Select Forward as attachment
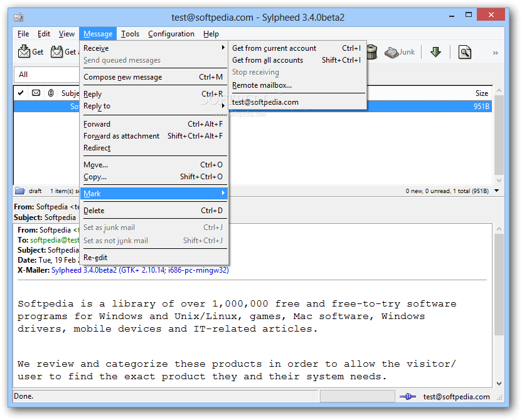Screen dimensions: 522x420 click(154, 136)
